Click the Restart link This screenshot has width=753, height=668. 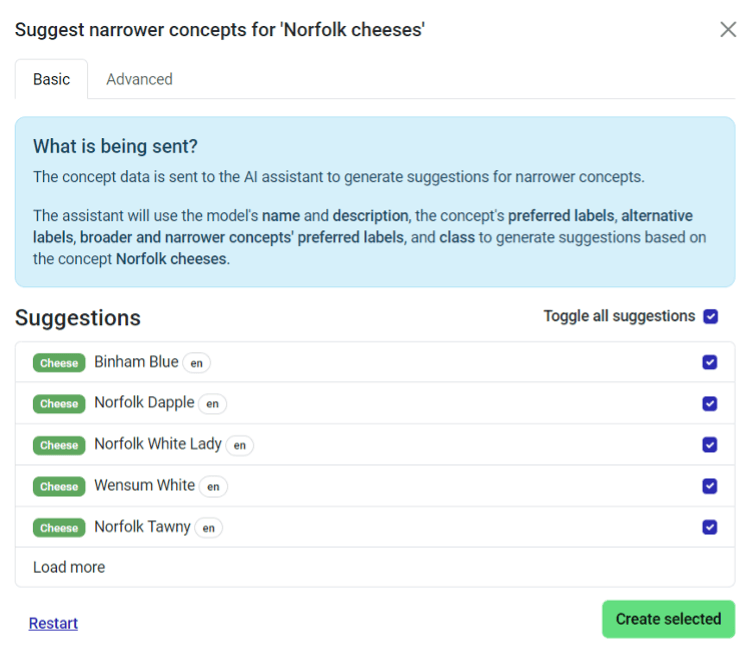(x=53, y=623)
